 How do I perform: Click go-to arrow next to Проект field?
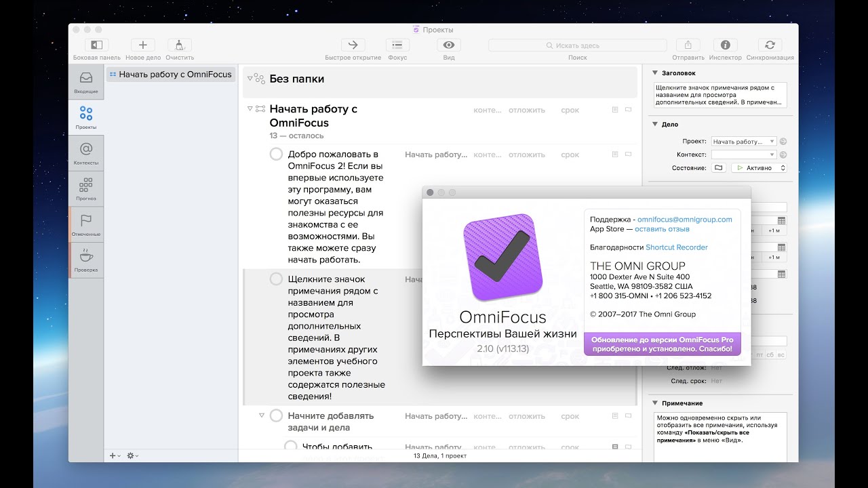click(783, 142)
